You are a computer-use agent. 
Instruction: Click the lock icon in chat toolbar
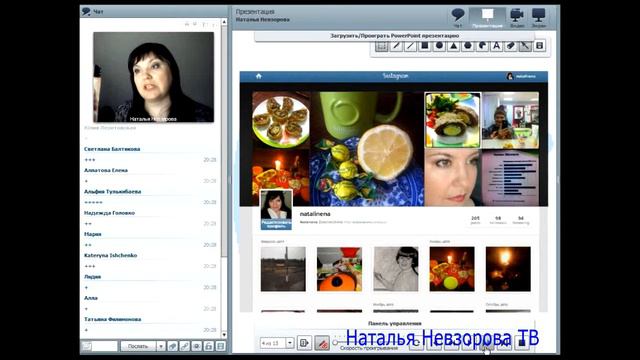click(x=209, y=346)
